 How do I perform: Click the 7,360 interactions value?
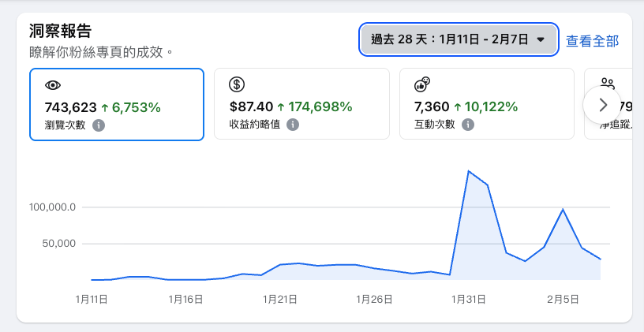pos(432,106)
